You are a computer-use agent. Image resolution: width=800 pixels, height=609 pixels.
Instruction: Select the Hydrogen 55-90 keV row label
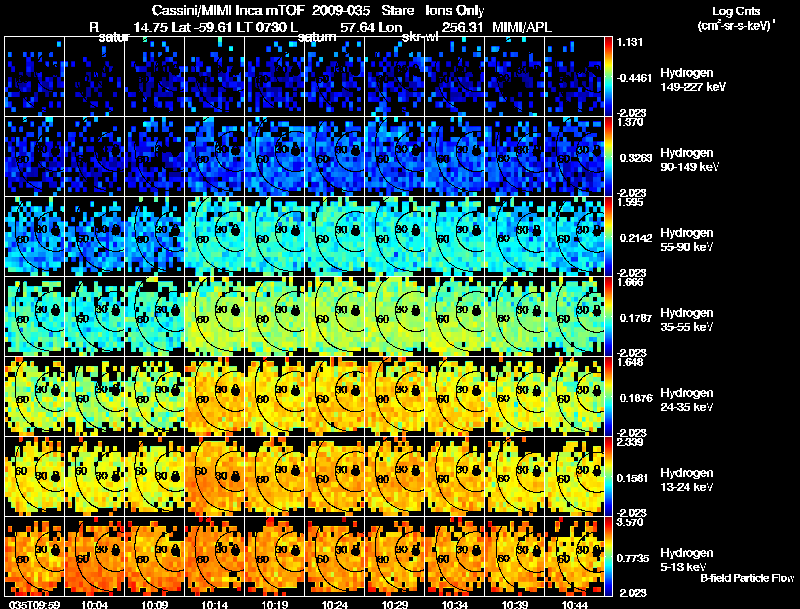coord(687,240)
